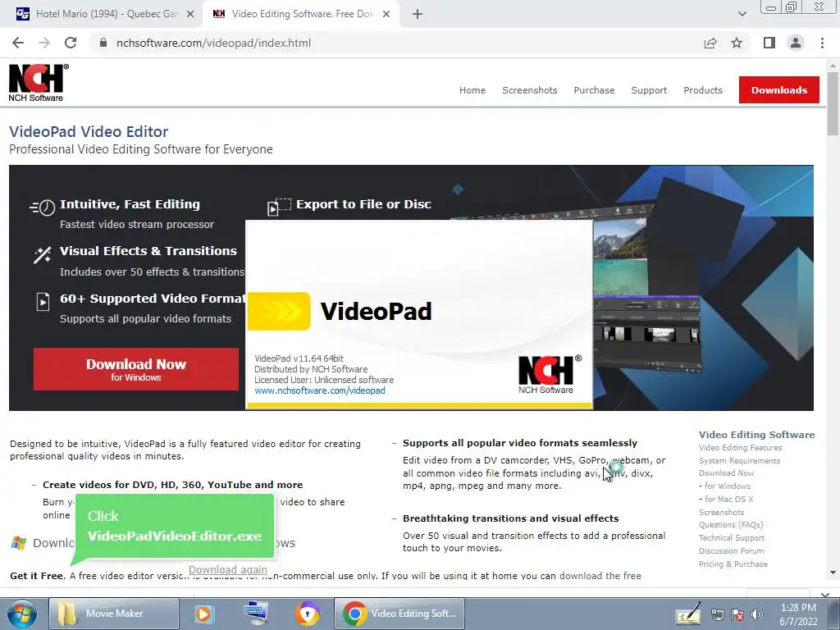Open a new browser tab

click(x=418, y=14)
